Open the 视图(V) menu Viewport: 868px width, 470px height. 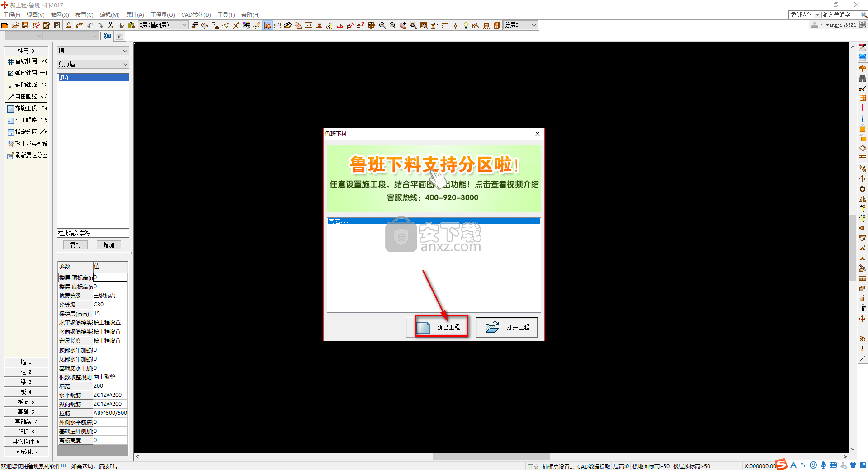click(x=35, y=14)
